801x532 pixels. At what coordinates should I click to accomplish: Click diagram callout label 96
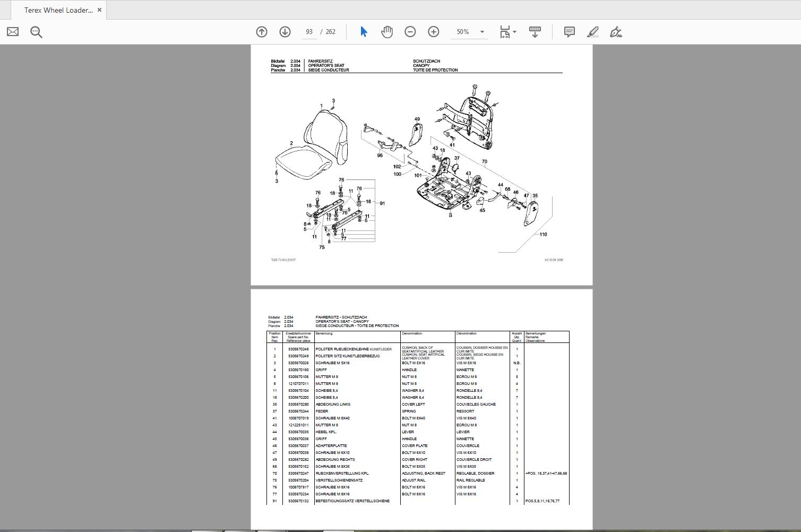(x=380, y=156)
